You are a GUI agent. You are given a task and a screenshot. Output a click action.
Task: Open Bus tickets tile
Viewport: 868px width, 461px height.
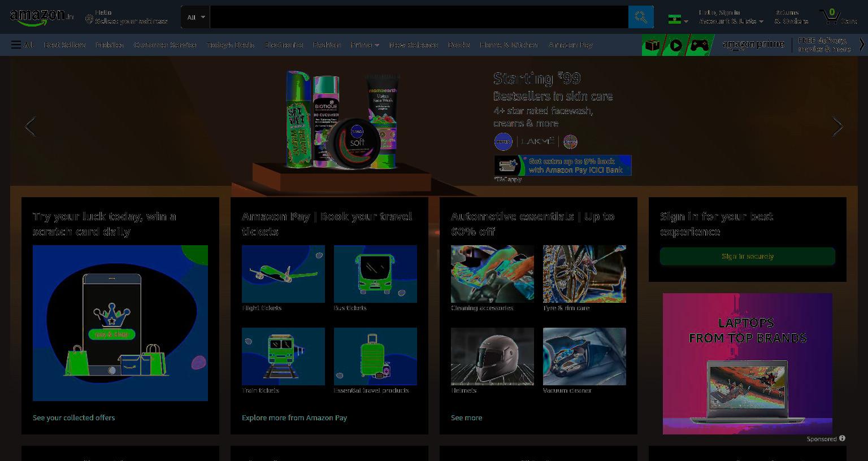[375, 274]
